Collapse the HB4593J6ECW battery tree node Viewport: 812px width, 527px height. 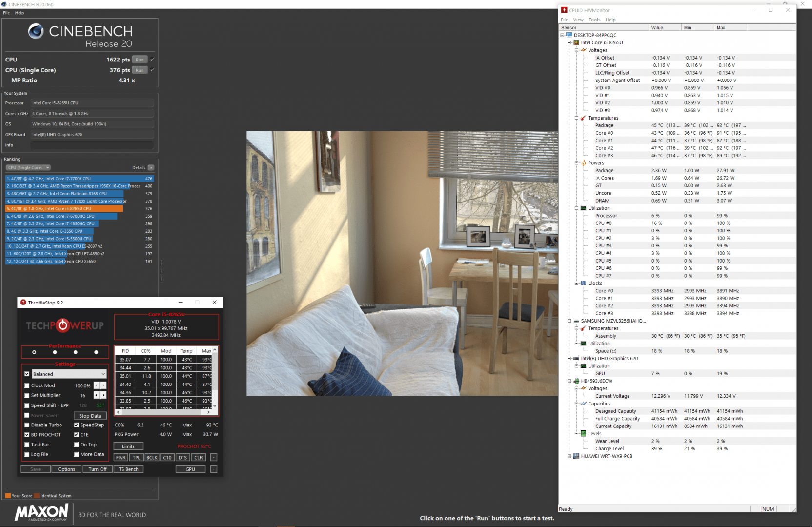[x=569, y=381]
